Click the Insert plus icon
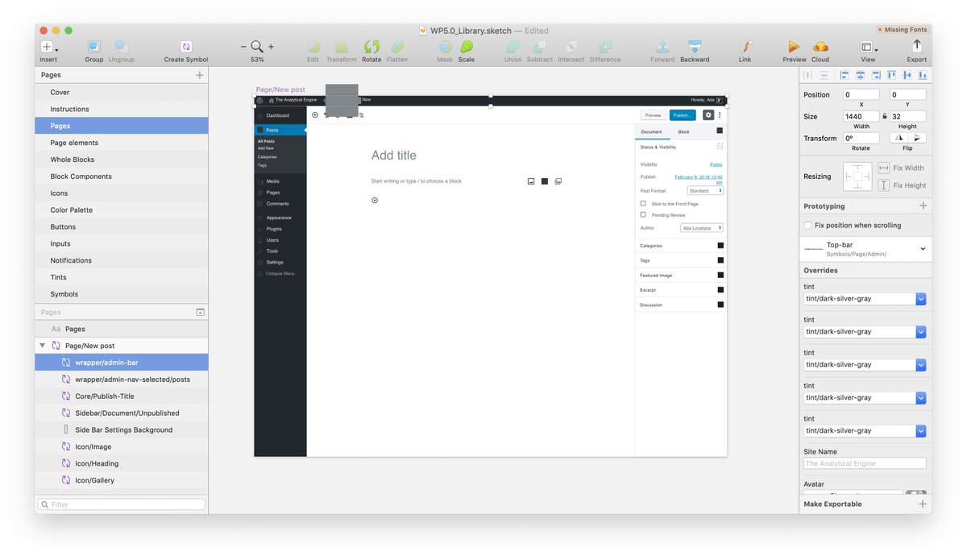 click(46, 46)
